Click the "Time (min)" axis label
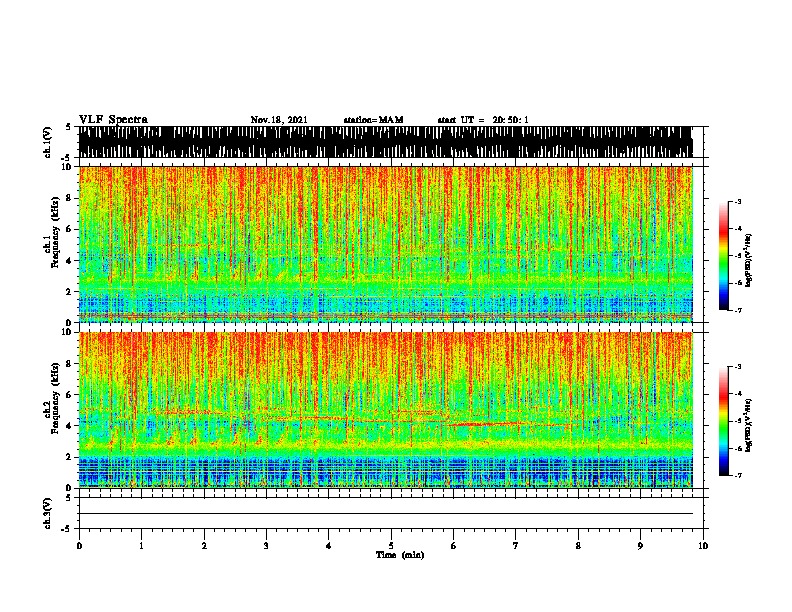The image size is (792, 612). click(400, 555)
